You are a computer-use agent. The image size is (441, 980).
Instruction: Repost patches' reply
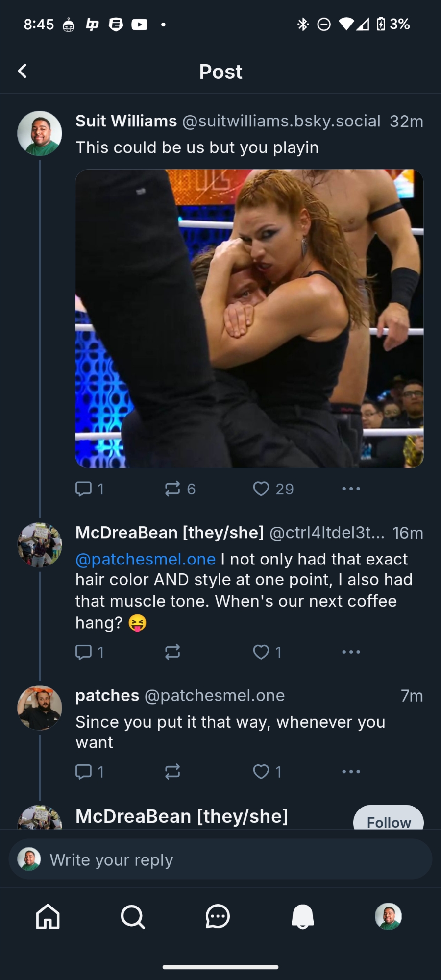172,772
